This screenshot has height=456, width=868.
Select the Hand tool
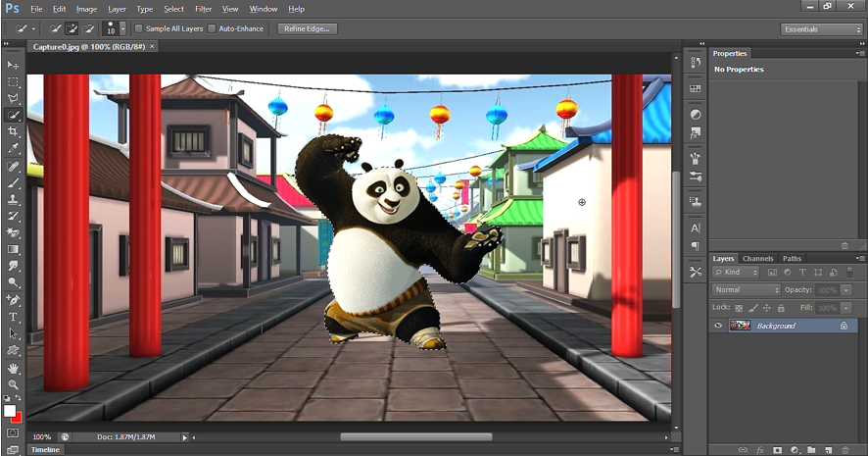(13, 368)
